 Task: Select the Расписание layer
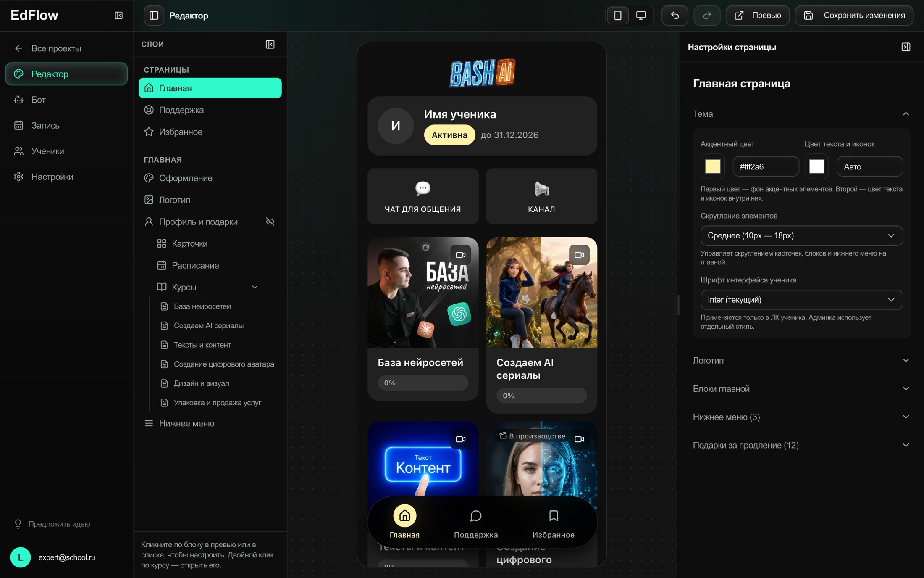tap(216, 266)
